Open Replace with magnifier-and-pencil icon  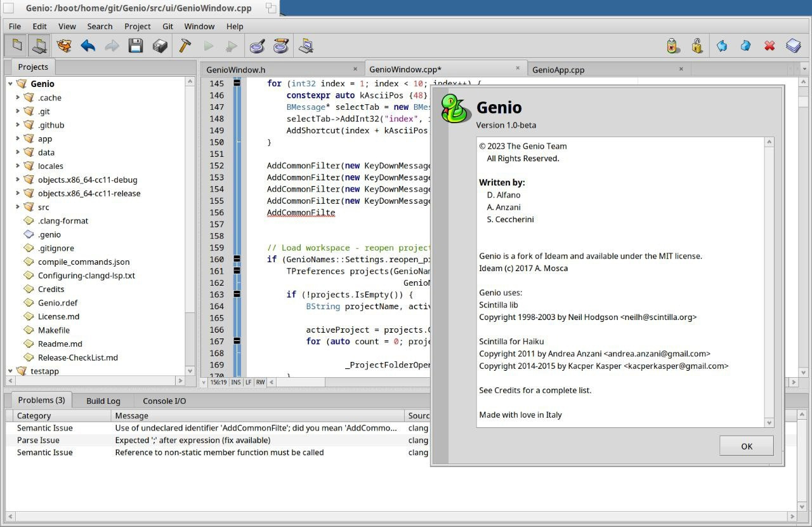pyautogui.click(x=281, y=46)
